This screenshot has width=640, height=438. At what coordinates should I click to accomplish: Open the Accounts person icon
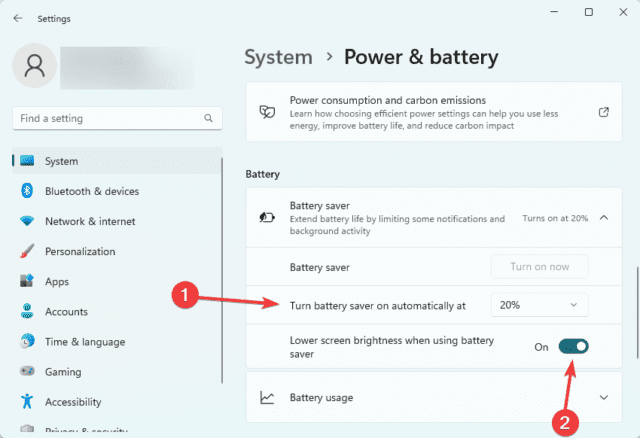tap(27, 312)
